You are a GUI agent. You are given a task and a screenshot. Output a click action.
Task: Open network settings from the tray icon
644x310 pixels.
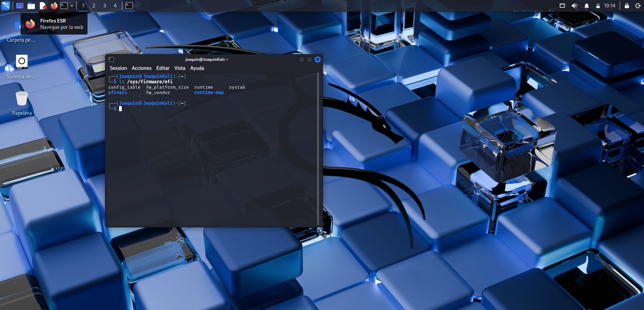[x=563, y=6]
